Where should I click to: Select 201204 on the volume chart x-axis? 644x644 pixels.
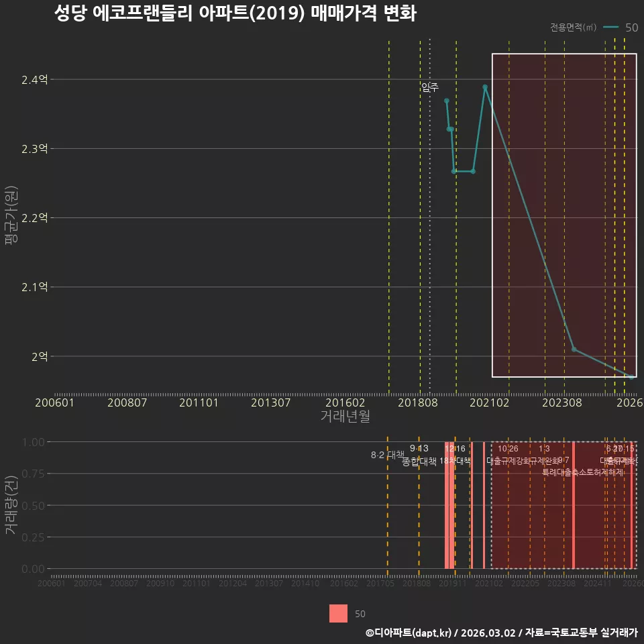click(x=233, y=583)
